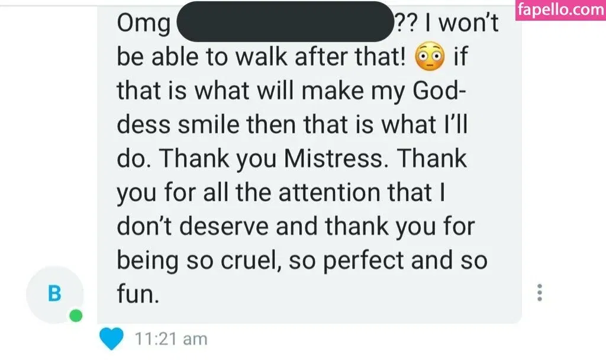Click the text "I won't" after the question marks

460,24
